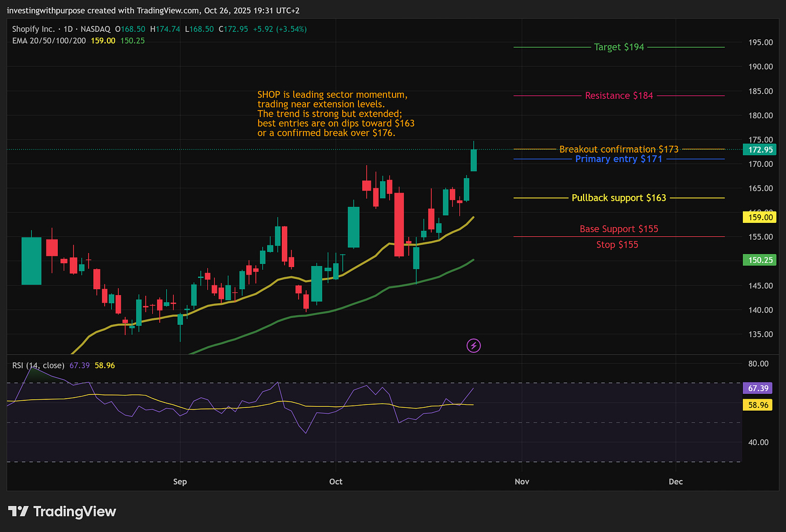
Task: Click the large red candle in mid-October
Action: tap(399, 224)
